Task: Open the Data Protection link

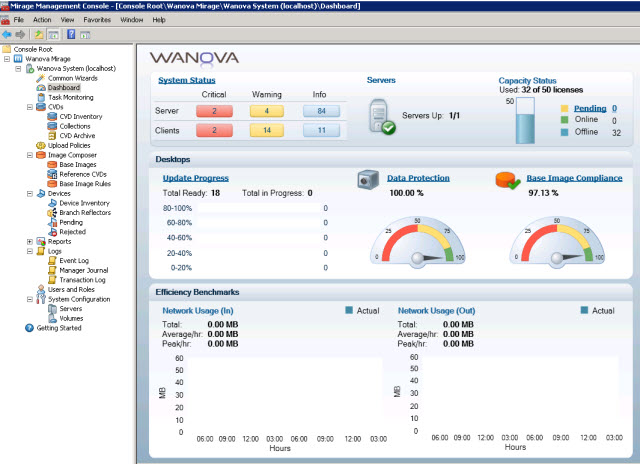Action: pos(418,178)
